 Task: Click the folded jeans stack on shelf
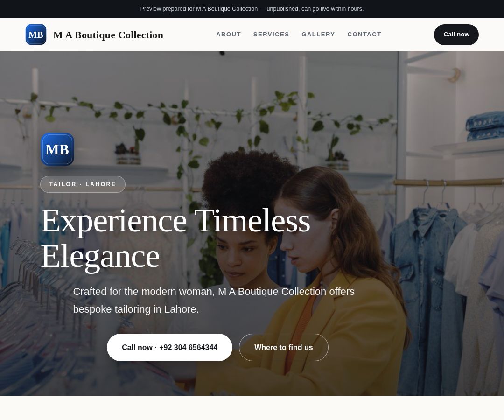pos(485,126)
